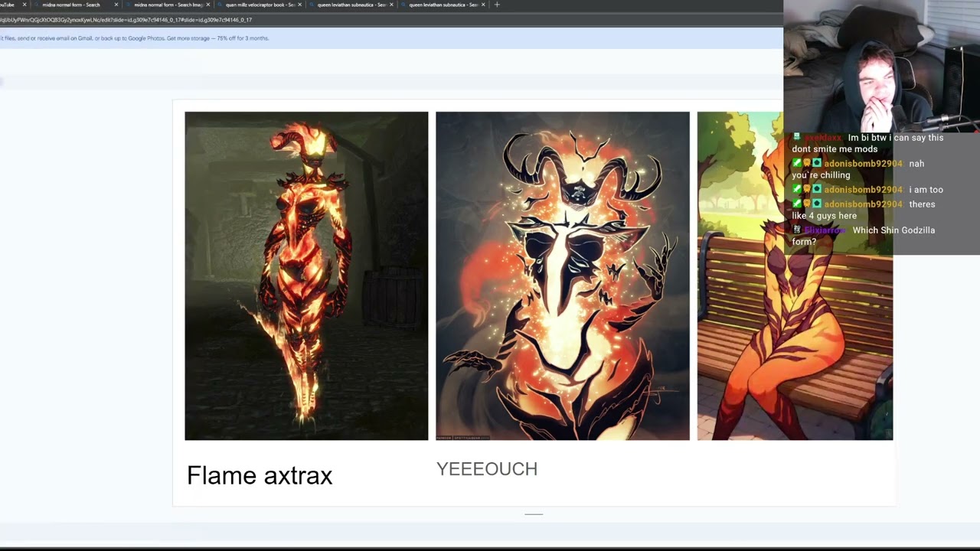Click 'theres like 4 guys here' chat message
Screen dimensions: 980x551
tap(864, 210)
